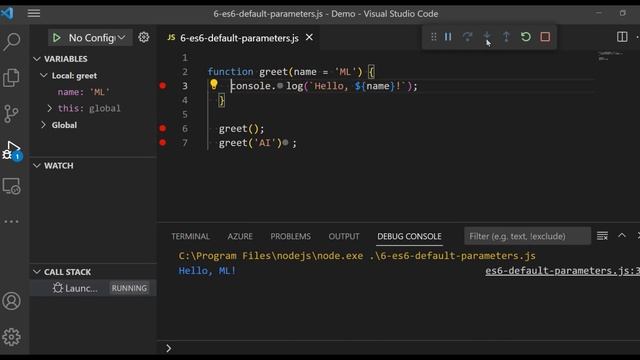
Task: Toggle the breakpoint on line 6
Action: coord(162,128)
